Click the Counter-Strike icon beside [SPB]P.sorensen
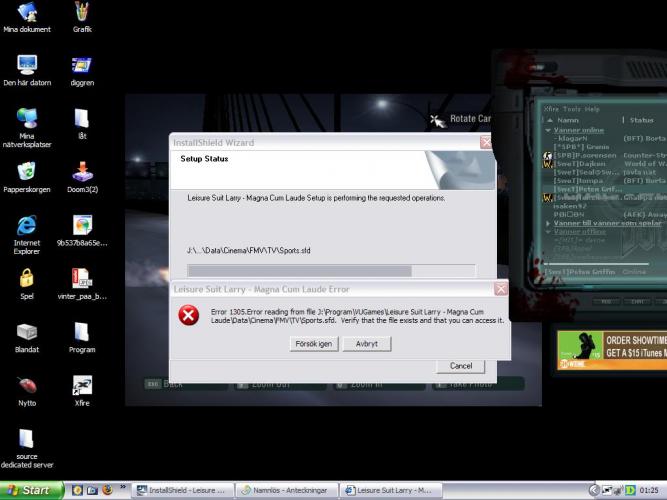The height and width of the screenshot is (500, 667). click(x=547, y=156)
